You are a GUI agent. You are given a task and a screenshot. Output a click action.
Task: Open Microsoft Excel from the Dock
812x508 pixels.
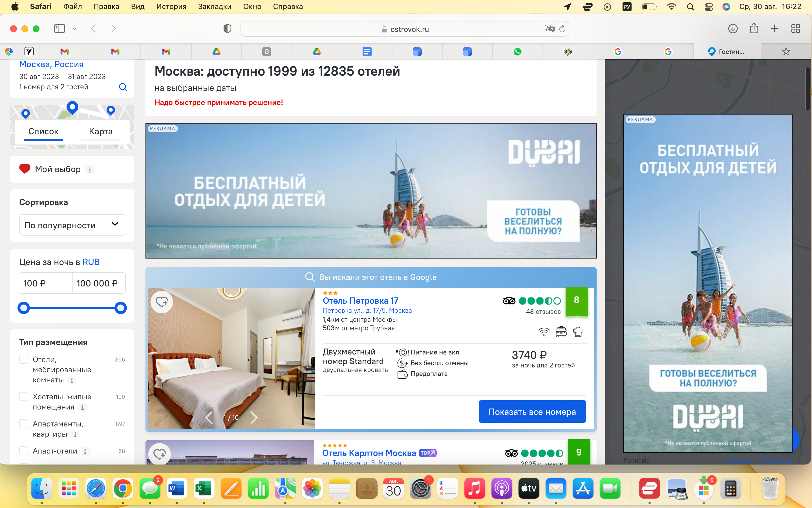pos(204,488)
